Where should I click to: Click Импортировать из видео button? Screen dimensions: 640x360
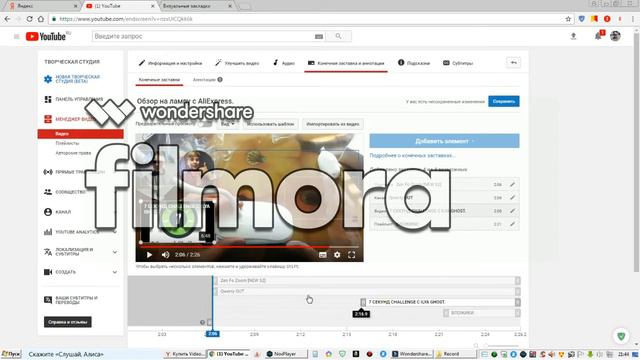coord(333,124)
